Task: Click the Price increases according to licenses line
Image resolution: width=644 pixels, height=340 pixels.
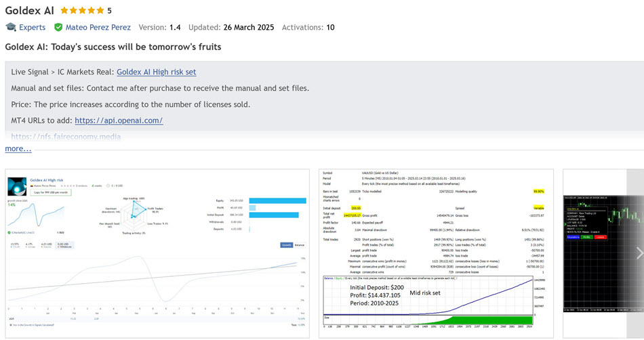Action: coord(131,104)
